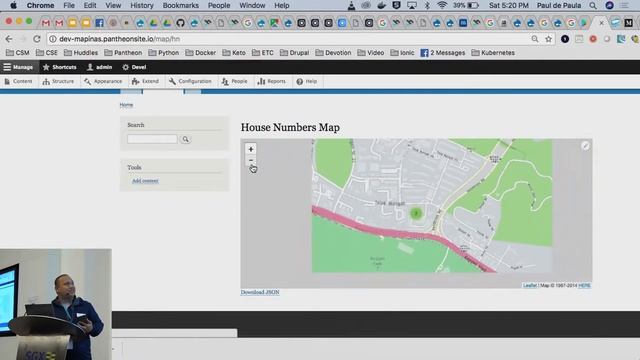Open the People menu in the menu bar

pos(219,5)
